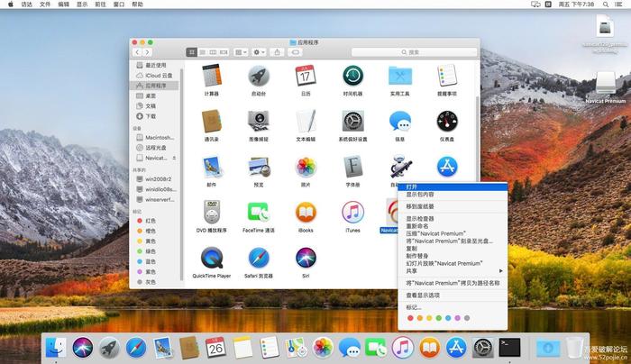Open the 文件 menu in the menu bar
The width and height of the screenshot is (631, 364).
[x=45, y=4]
